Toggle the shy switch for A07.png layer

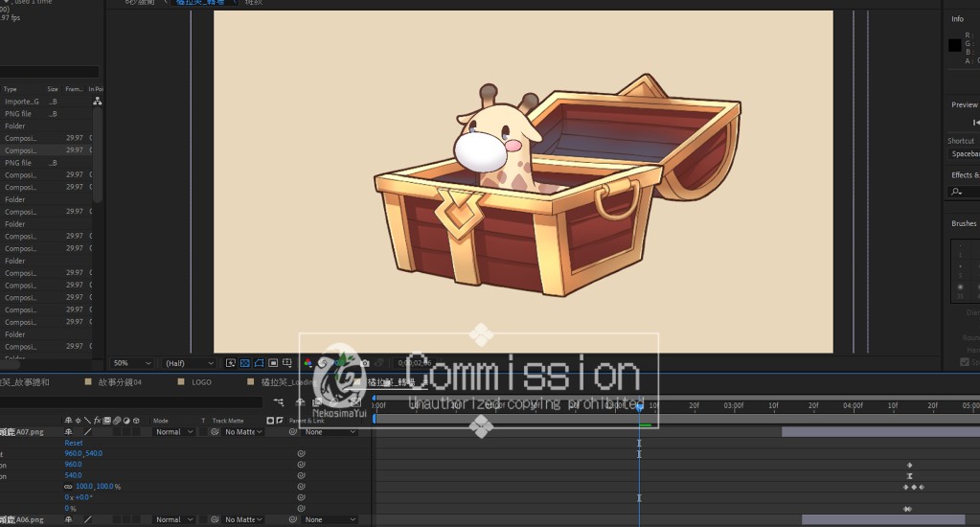pyautogui.click(x=68, y=432)
